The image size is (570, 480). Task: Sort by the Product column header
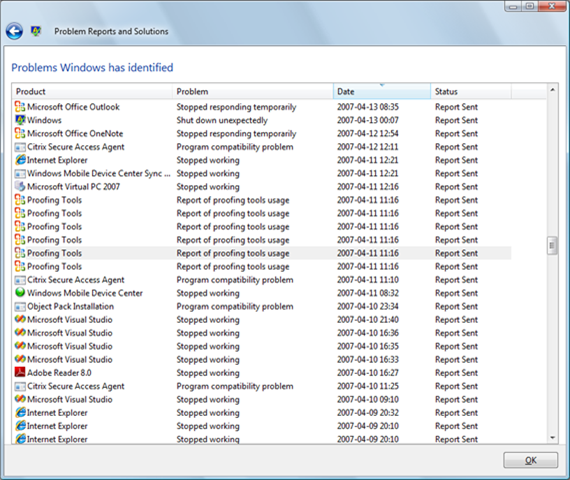(93, 91)
